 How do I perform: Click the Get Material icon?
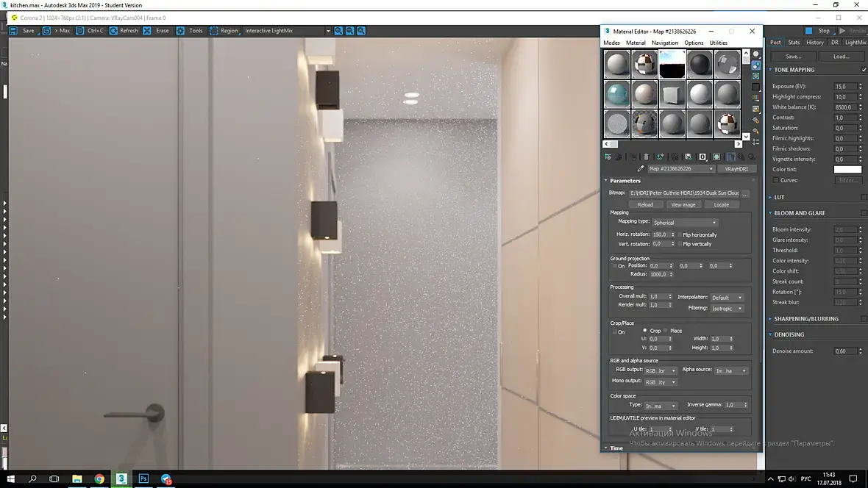[608, 157]
